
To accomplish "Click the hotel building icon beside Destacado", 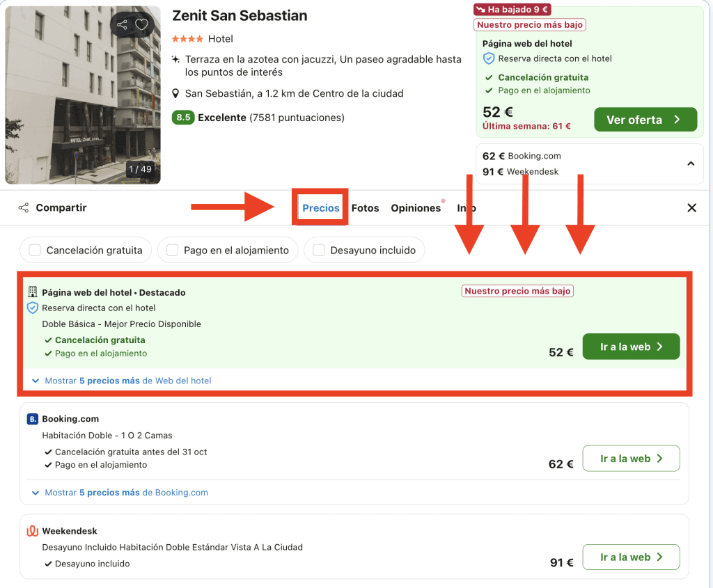I will click(32, 292).
